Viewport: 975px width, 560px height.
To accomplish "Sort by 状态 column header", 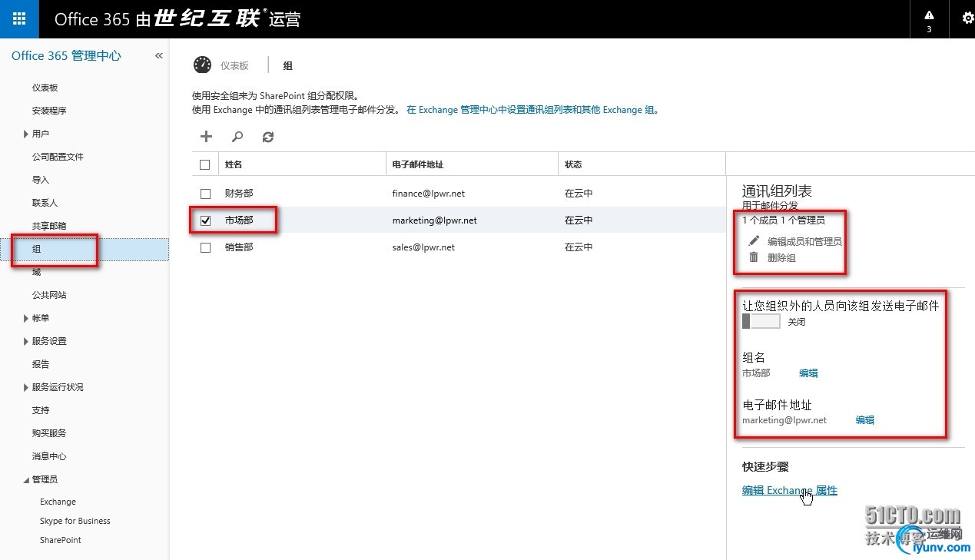I will point(573,164).
